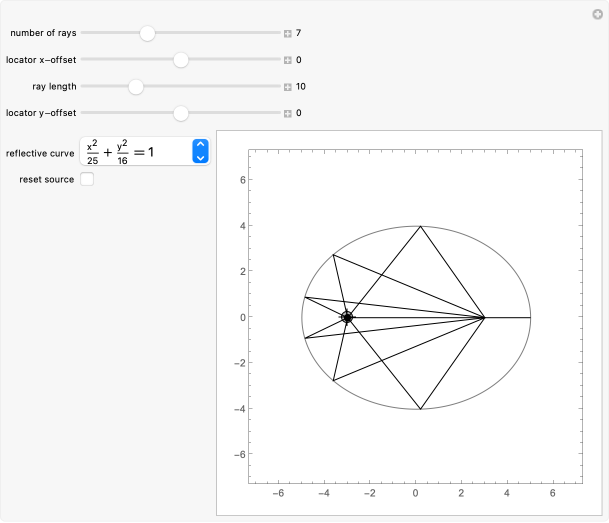Click the rightmost ellipse vertex where ray ends

(x=530, y=317)
